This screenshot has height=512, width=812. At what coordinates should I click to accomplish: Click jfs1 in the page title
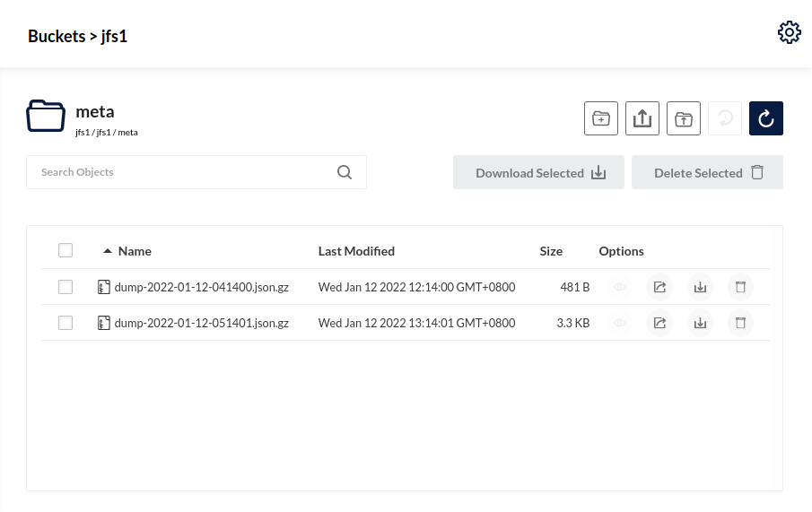point(114,36)
